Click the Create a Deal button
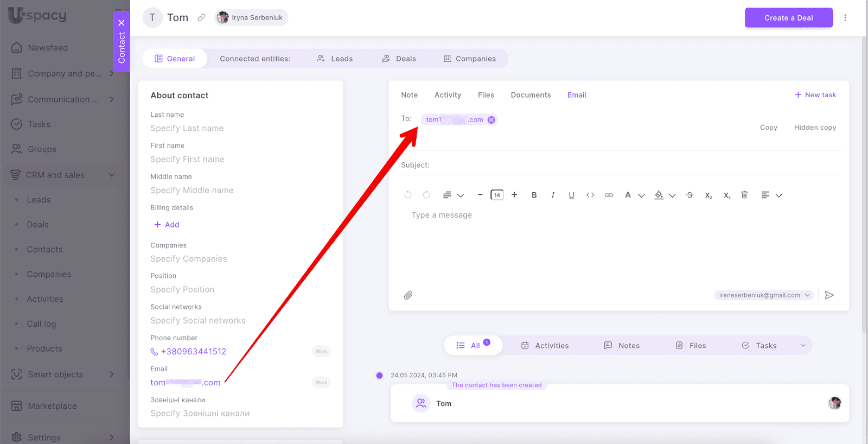This screenshot has height=444, width=868. (788, 18)
